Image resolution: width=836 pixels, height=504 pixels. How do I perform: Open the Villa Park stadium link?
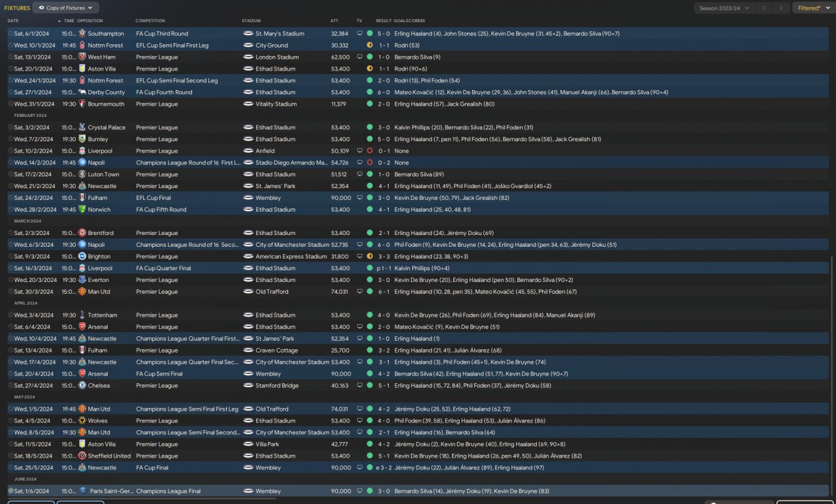[x=268, y=445]
